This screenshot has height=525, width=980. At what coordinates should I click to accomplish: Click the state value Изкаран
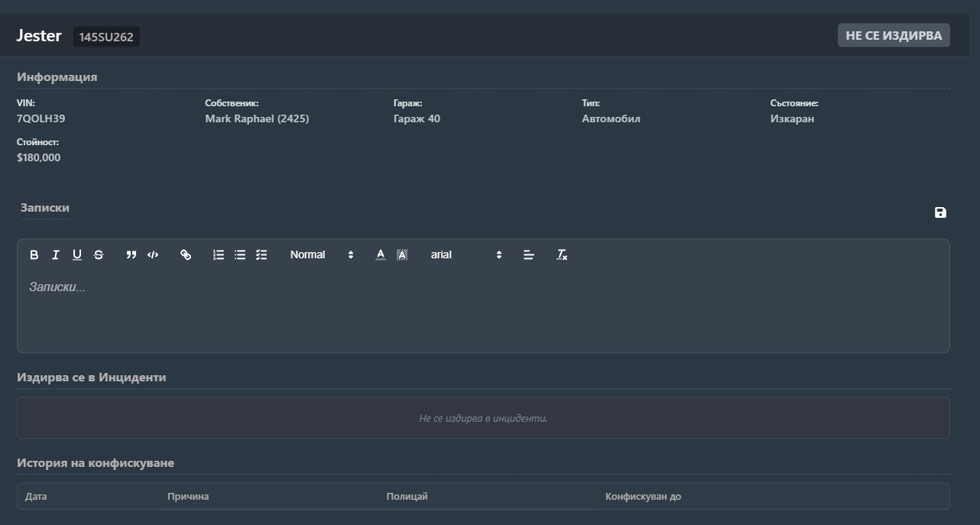(792, 118)
